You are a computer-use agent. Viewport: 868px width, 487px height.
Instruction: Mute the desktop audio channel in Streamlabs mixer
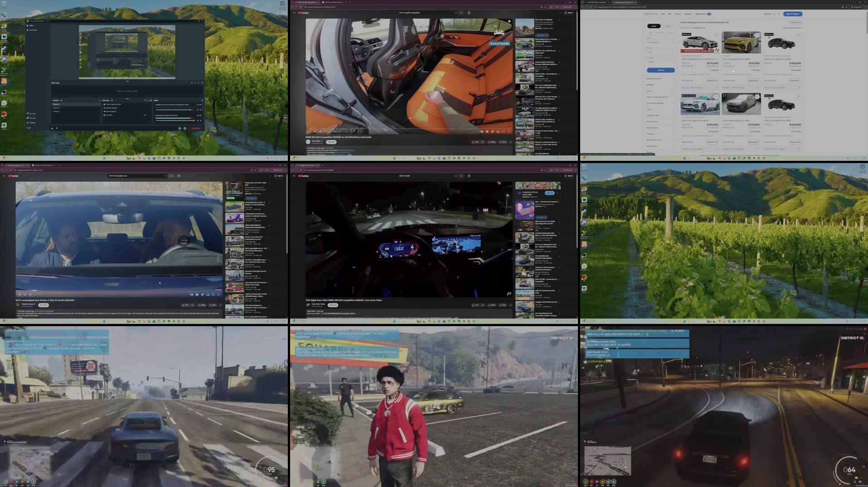click(x=198, y=110)
